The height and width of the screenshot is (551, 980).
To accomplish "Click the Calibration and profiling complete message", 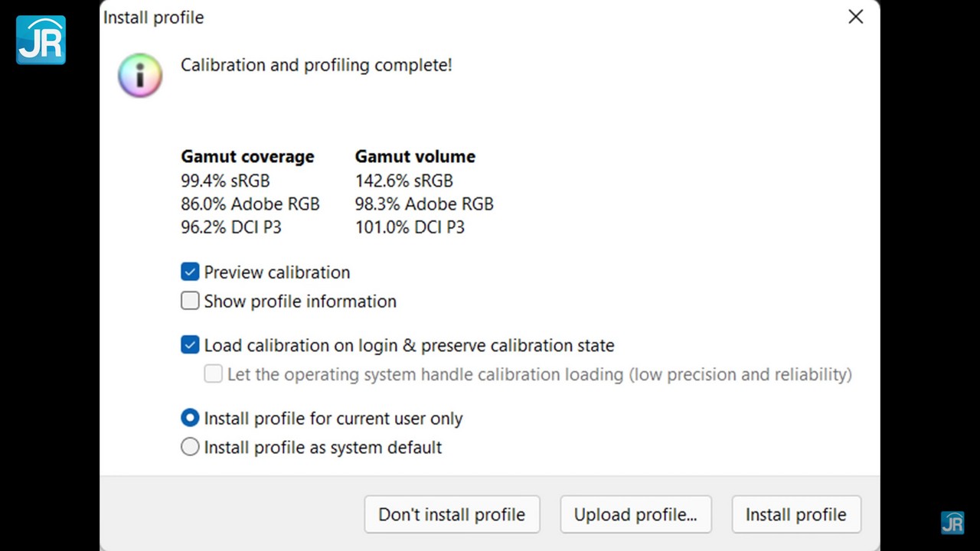I will tap(316, 65).
